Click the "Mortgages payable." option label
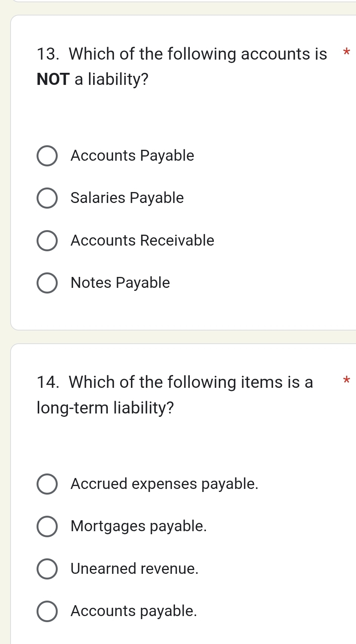The height and width of the screenshot is (644, 356). pos(138,526)
